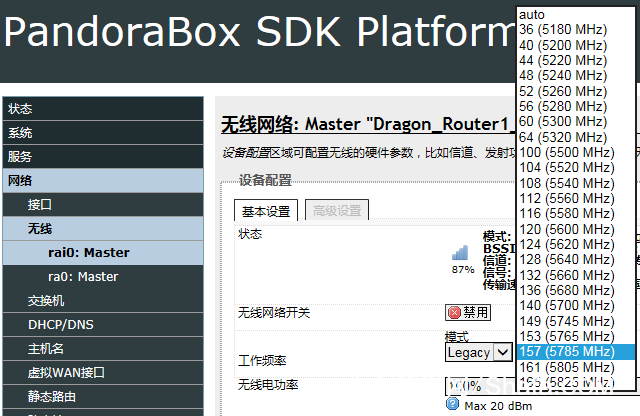Choose channel 112 (5560 MHz)
Screen dimensions: 640x416
coord(576,198)
